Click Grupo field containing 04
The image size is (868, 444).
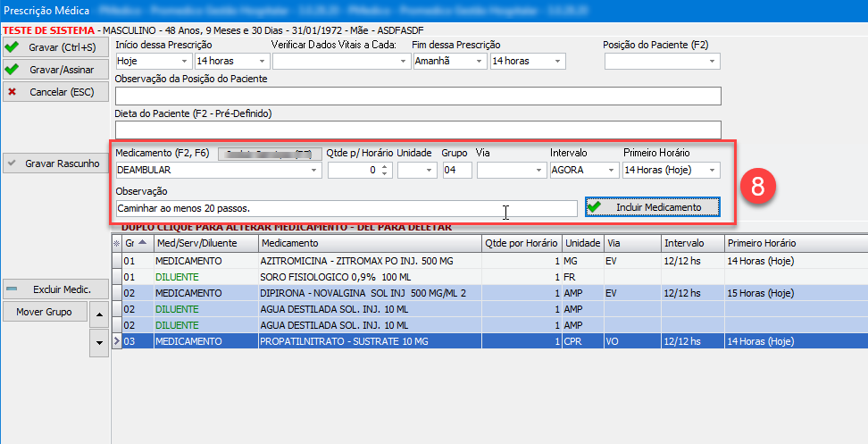click(456, 170)
